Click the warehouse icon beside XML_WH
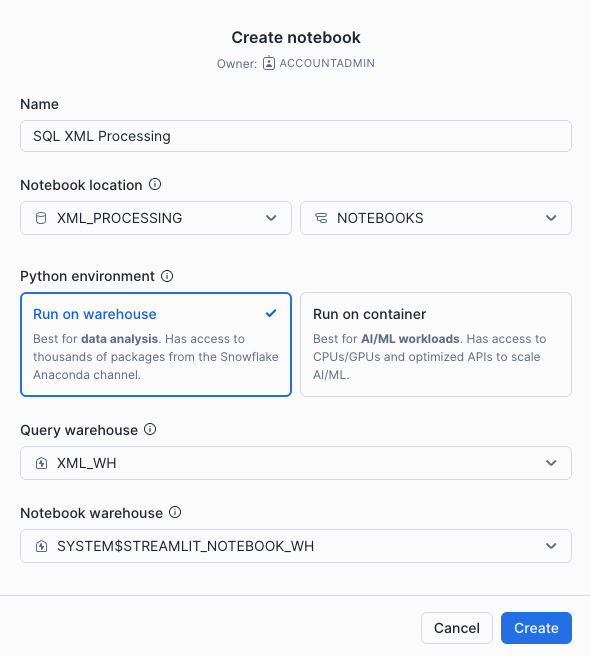This screenshot has height=656, width=590. click(41, 463)
